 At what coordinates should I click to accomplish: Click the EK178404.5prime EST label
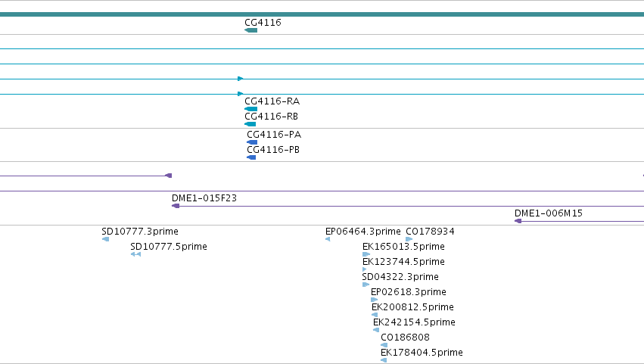point(422,353)
